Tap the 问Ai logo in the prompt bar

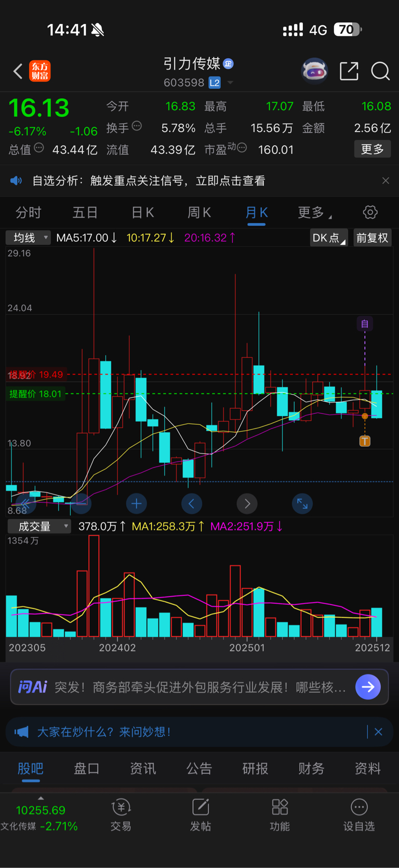click(33, 687)
